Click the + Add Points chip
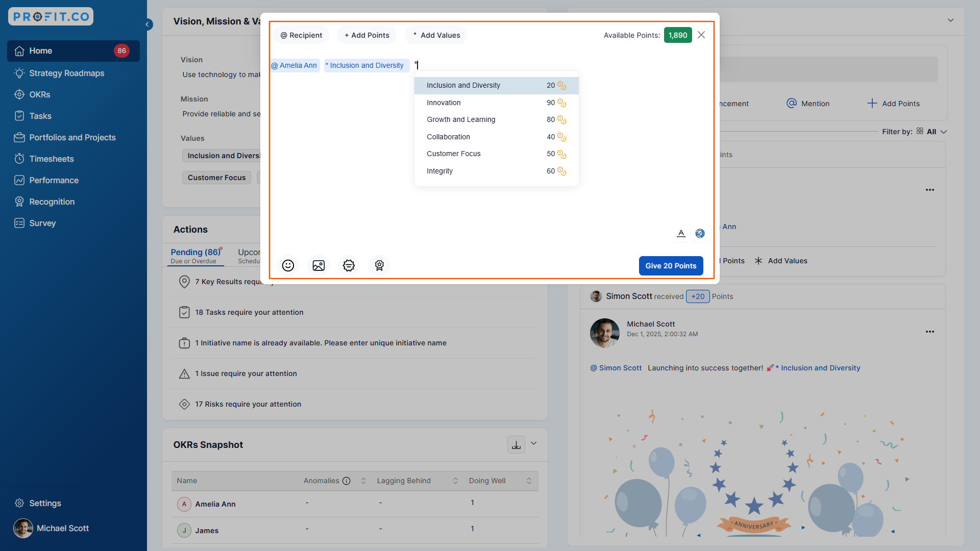Viewport: 980px width, 551px height. (x=366, y=35)
